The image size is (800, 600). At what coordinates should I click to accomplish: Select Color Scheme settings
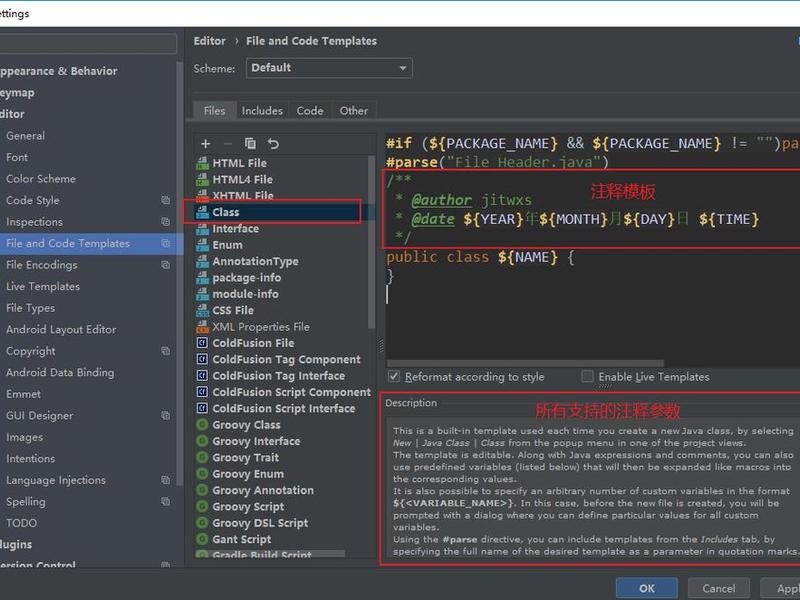[x=41, y=179]
